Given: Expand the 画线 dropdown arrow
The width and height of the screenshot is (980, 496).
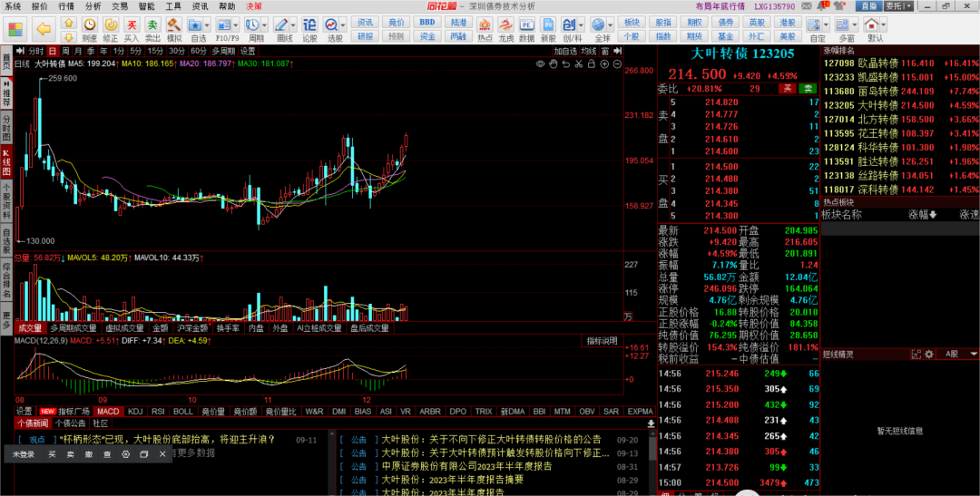Looking at the screenshot, I should 292,25.
